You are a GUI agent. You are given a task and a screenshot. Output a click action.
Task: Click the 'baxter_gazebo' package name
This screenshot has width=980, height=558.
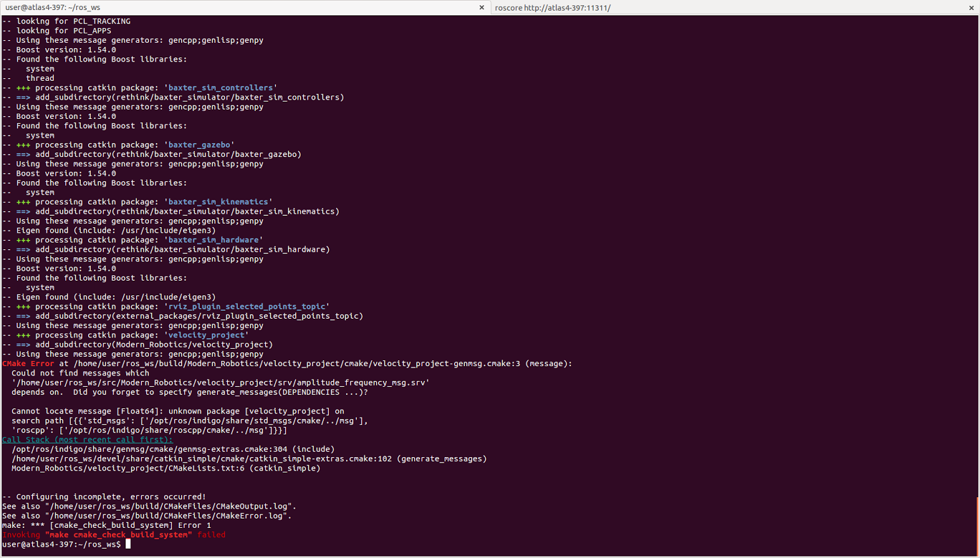199,144
